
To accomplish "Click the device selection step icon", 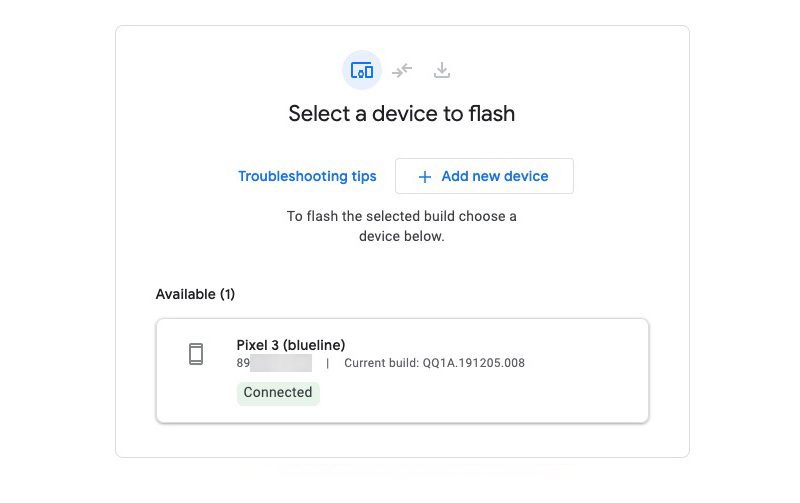I will [362, 71].
